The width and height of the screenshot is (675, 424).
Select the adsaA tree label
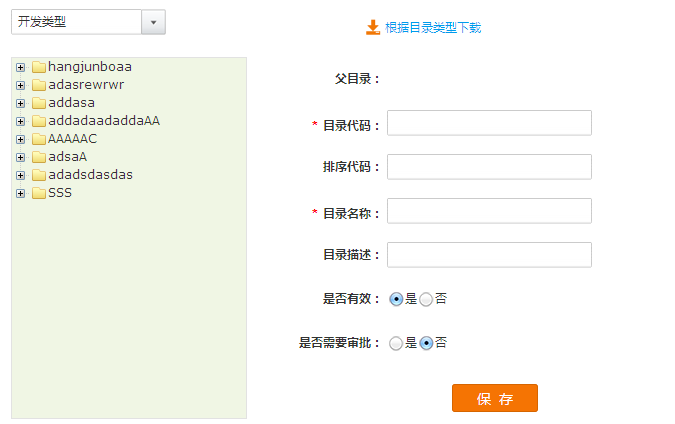tap(68, 157)
